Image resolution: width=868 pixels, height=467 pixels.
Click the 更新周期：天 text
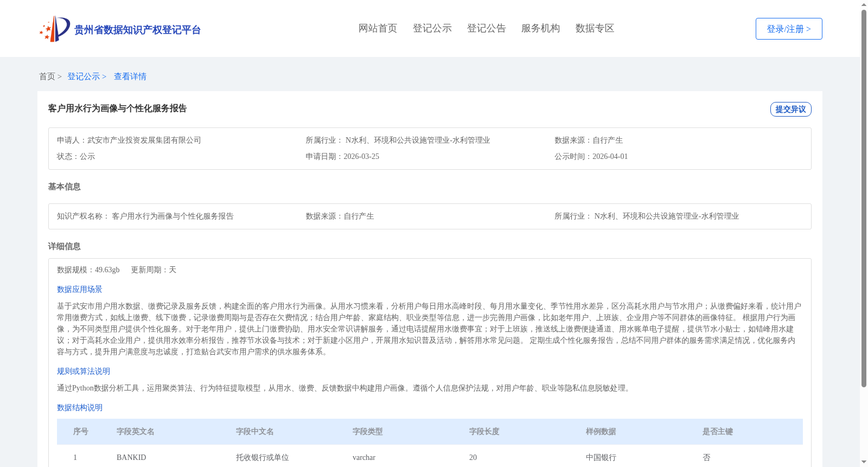[x=154, y=270]
